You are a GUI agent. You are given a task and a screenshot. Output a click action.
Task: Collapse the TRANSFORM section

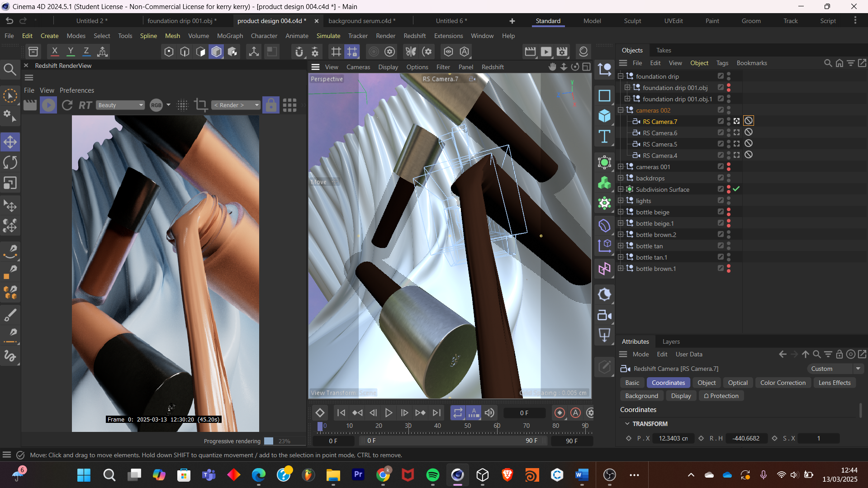627,424
